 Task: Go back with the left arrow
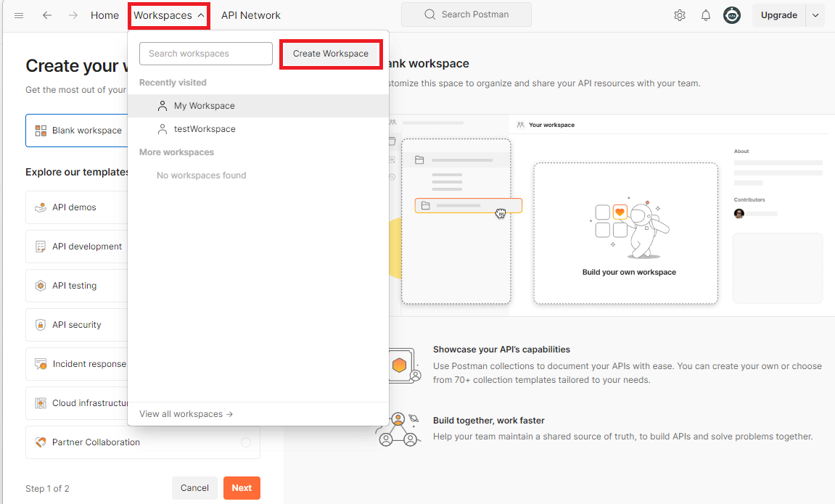(x=47, y=15)
